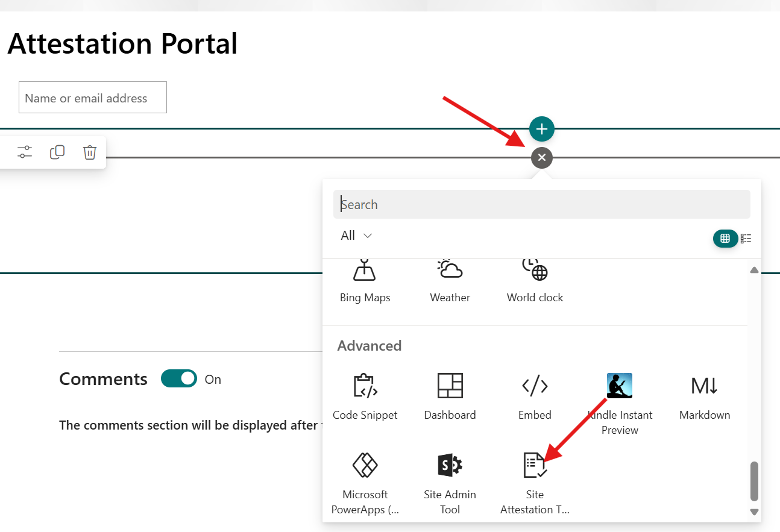Add the Weather web part

pyautogui.click(x=450, y=281)
